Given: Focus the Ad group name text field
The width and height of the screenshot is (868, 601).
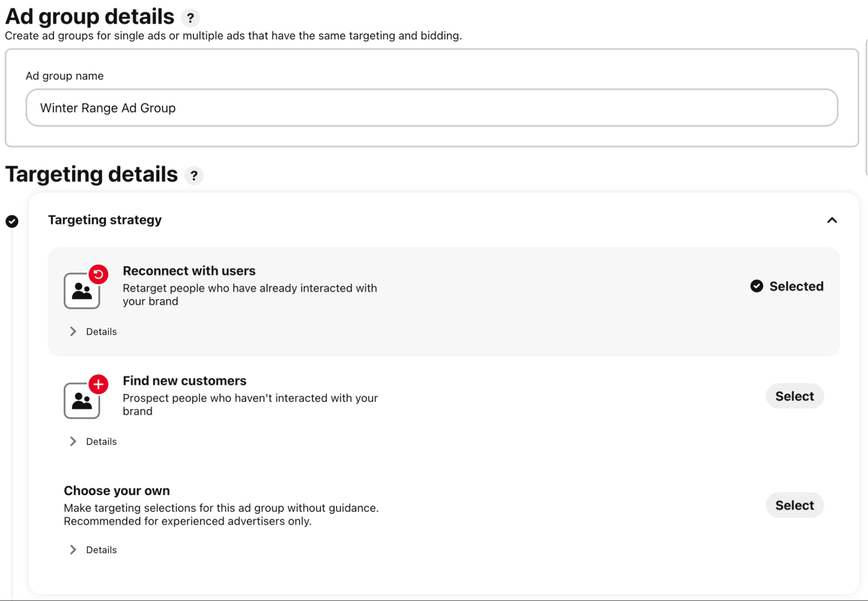Looking at the screenshot, I should tap(432, 108).
